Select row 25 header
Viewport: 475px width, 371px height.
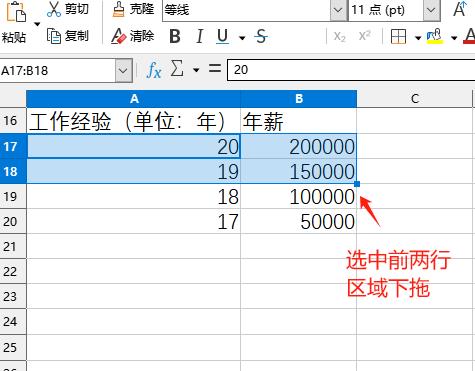click(x=13, y=348)
